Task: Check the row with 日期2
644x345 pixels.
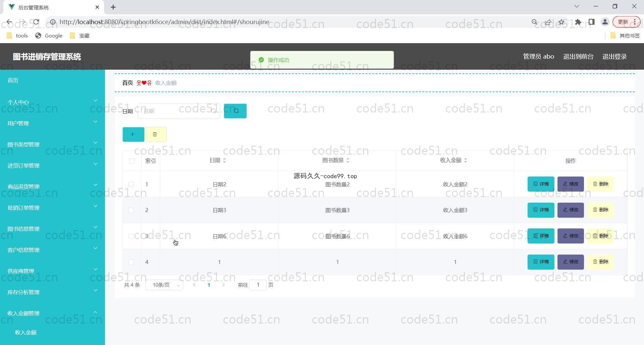Action: pos(131,184)
